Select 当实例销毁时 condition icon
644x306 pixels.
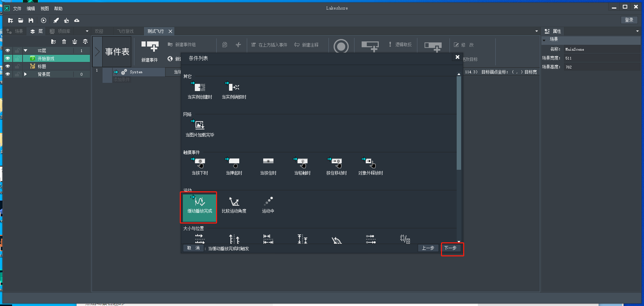pos(234,90)
